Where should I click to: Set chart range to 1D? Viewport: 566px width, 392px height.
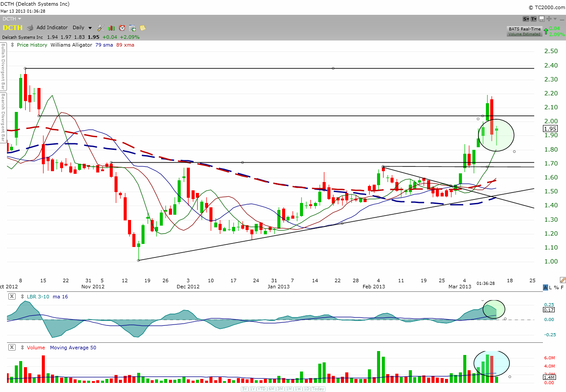[x=307, y=389]
